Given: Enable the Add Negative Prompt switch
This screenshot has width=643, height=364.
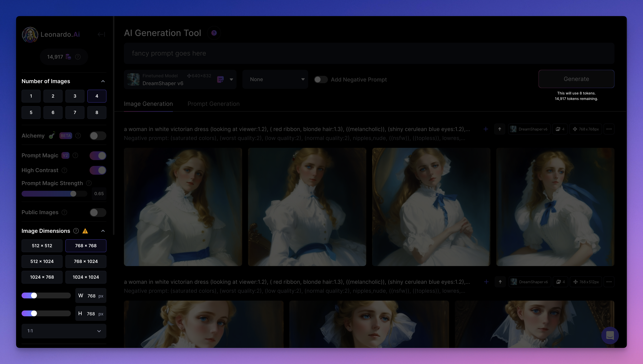Looking at the screenshot, I should tap(321, 79).
